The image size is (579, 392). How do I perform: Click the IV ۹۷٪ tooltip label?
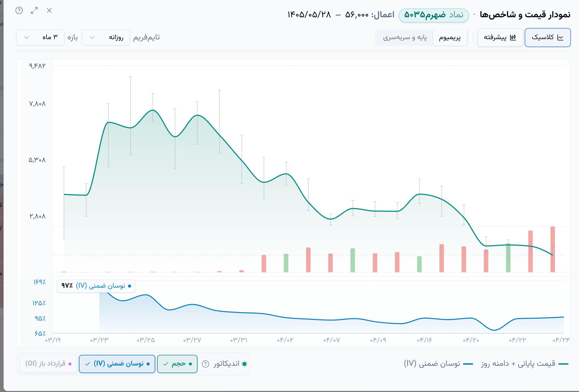point(96,286)
